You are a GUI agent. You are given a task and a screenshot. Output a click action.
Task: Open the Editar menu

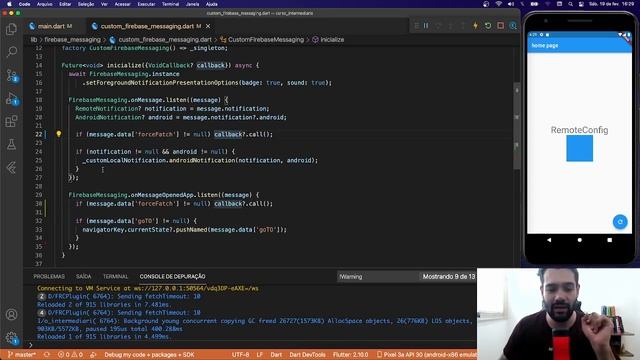tap(65, 4)
